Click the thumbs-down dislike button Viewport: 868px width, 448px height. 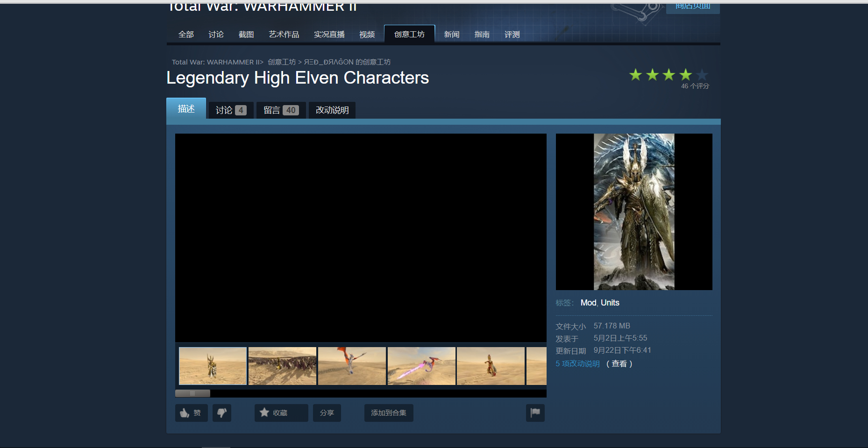point(222,413)
